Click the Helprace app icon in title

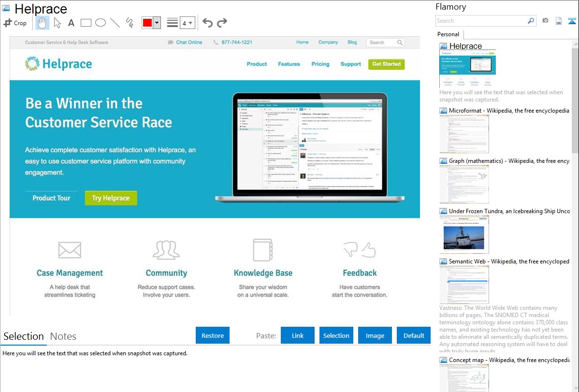click(x=6, y=8)
